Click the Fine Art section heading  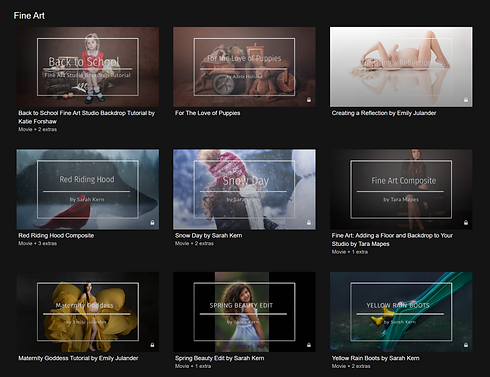(x=29, y=16)
